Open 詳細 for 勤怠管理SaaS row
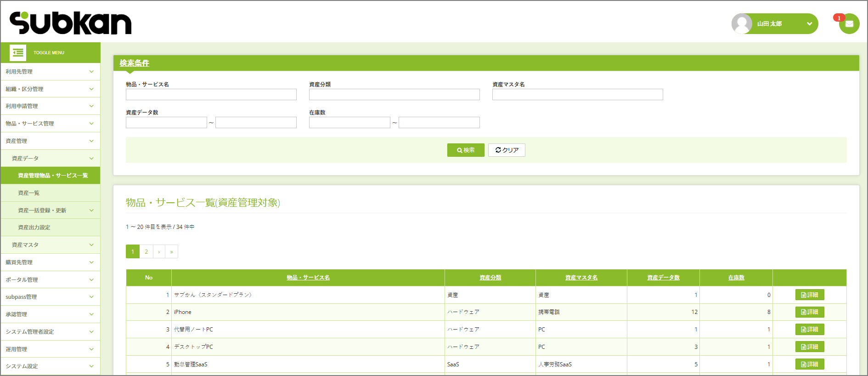This screenshot has height=376, width=868. pos(810,365)
